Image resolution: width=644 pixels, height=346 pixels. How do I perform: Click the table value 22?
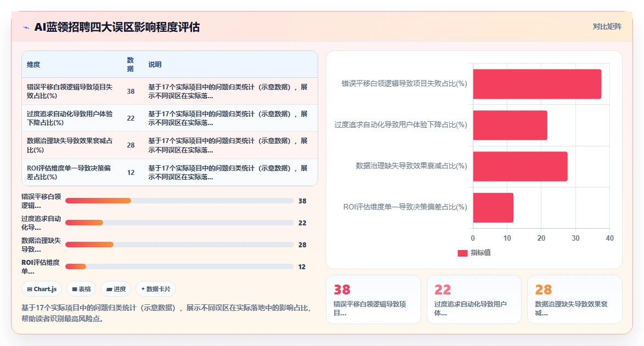[x=131, y=118]
